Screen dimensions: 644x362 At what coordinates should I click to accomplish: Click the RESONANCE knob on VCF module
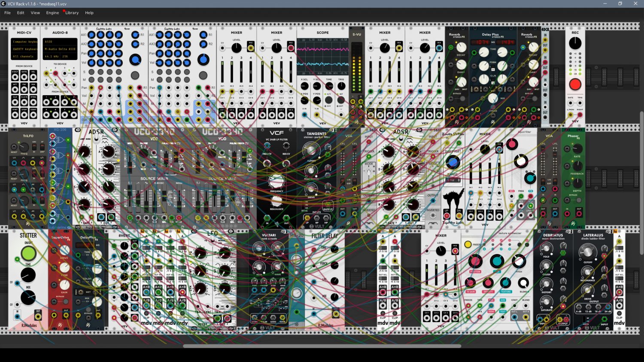coord(276,201)
